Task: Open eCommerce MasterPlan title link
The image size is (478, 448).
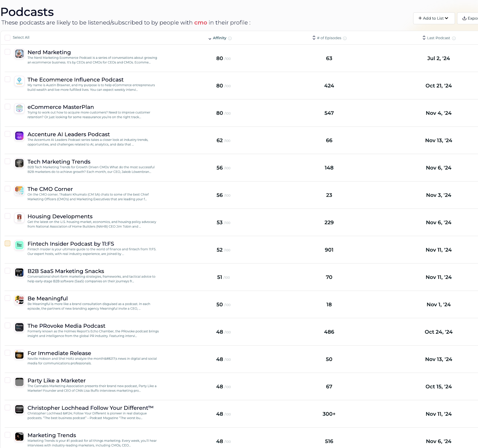Action: click(x=61, y=107)
